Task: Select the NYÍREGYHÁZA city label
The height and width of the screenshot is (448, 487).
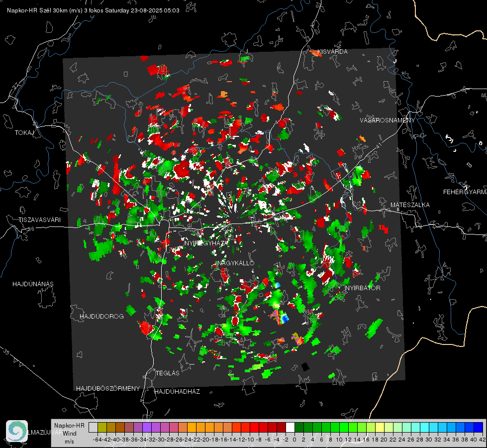Action: pos(206,243)
